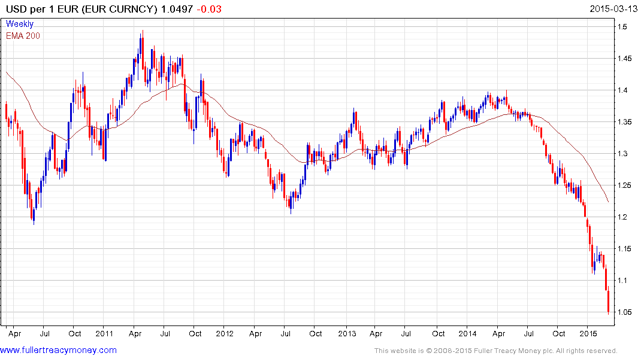Open the www.fullertreacymoney.com link

click(58, 350)
